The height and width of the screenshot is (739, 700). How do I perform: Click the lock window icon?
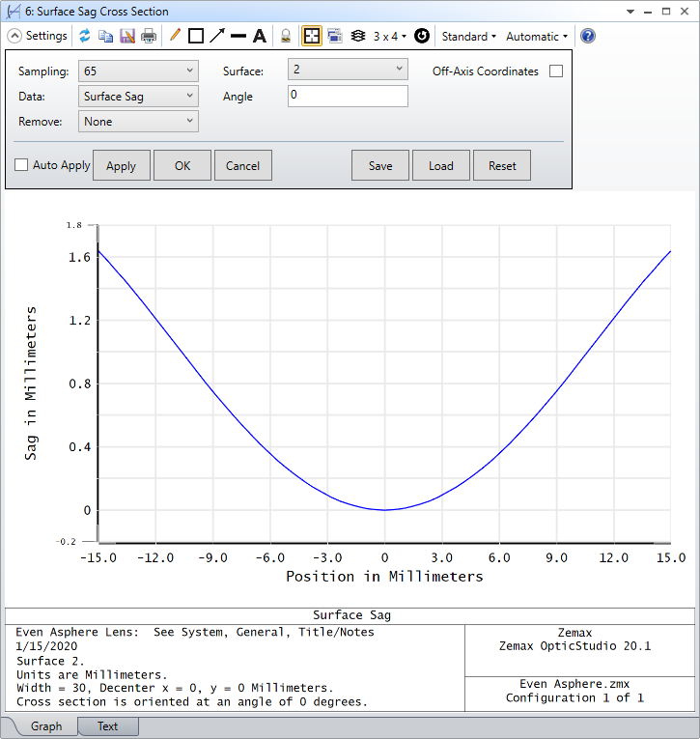pyautogui.click(x=286, y=36)
